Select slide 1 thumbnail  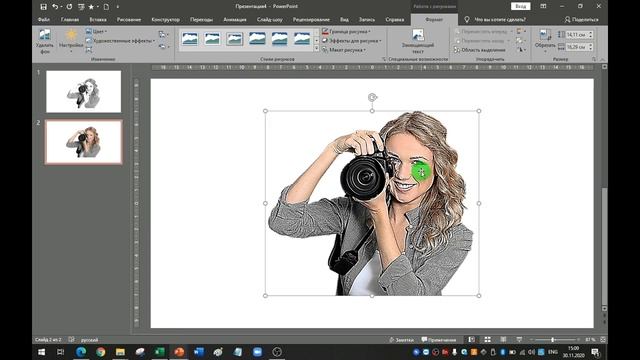point(84,91)
